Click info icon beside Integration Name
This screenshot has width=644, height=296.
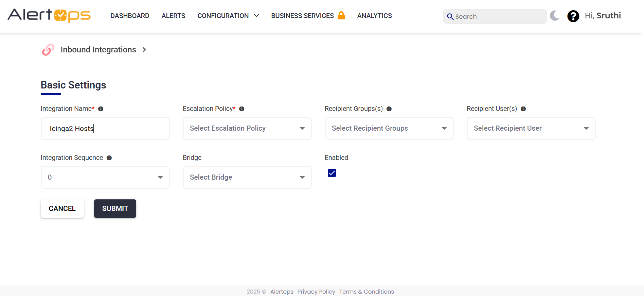click(101, 109)
